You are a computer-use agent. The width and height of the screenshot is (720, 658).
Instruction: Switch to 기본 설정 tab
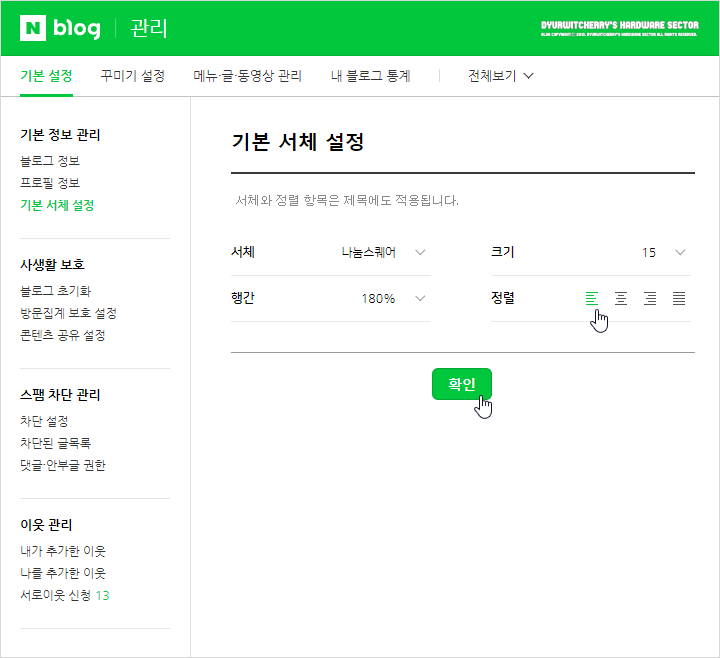46,76
